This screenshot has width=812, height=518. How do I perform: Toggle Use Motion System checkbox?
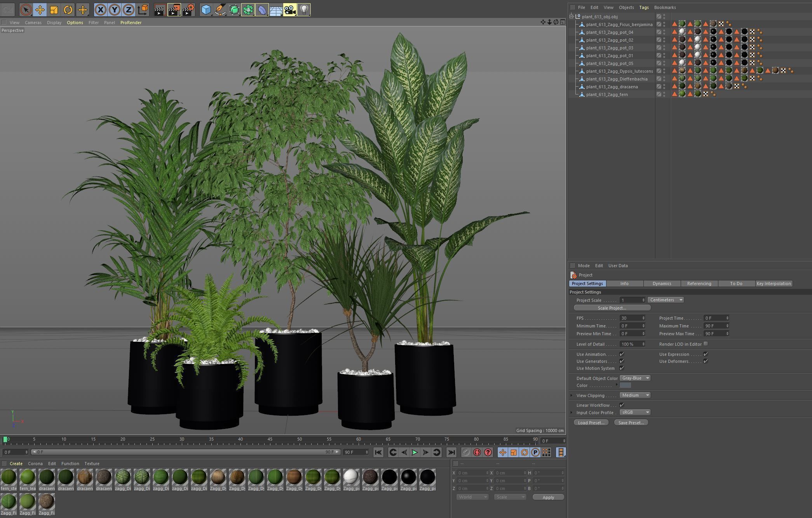(622, 368)
